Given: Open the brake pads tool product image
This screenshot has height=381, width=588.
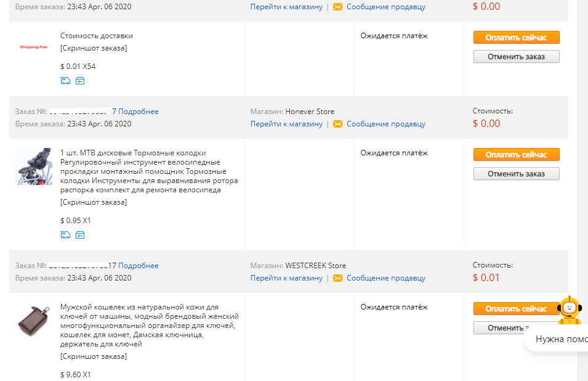Looking at the screenshot, I should coord(34,166).
